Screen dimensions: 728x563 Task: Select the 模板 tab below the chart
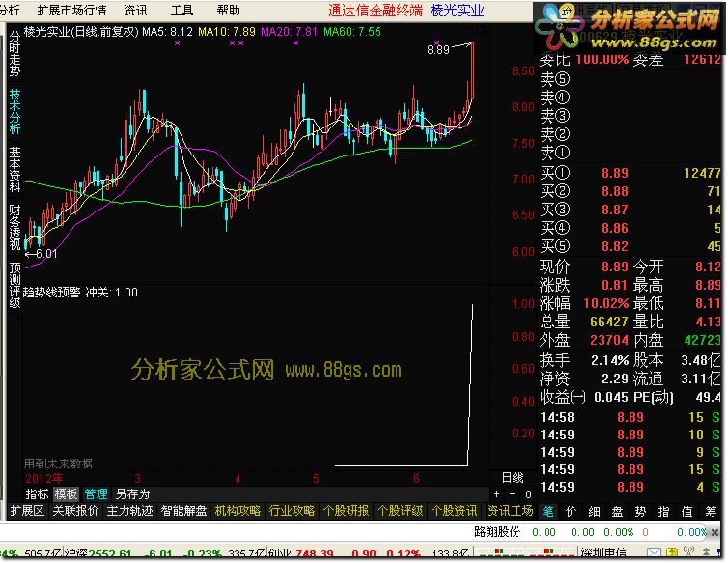pos(66,493)
